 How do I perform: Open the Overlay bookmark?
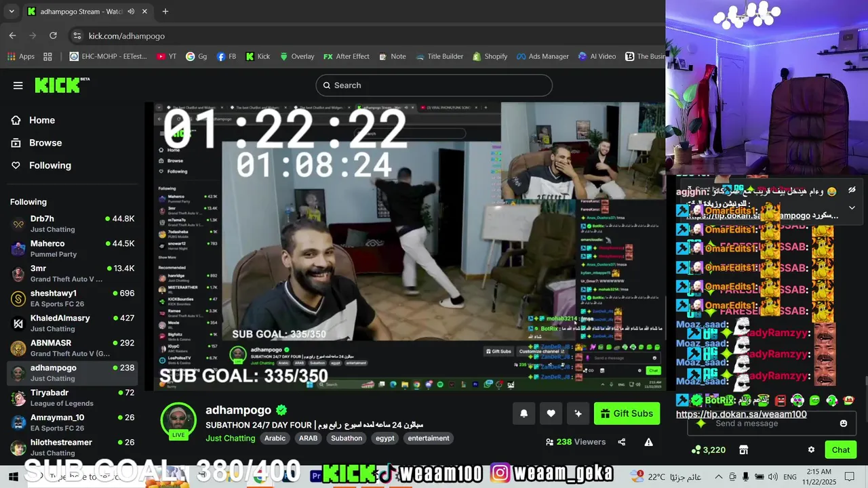tap(297, 56)
